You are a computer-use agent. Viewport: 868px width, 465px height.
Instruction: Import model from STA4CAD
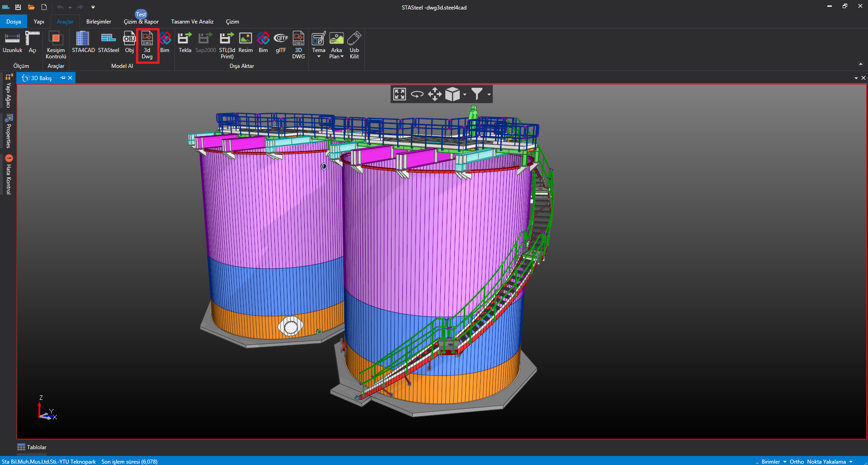point(83,43)
